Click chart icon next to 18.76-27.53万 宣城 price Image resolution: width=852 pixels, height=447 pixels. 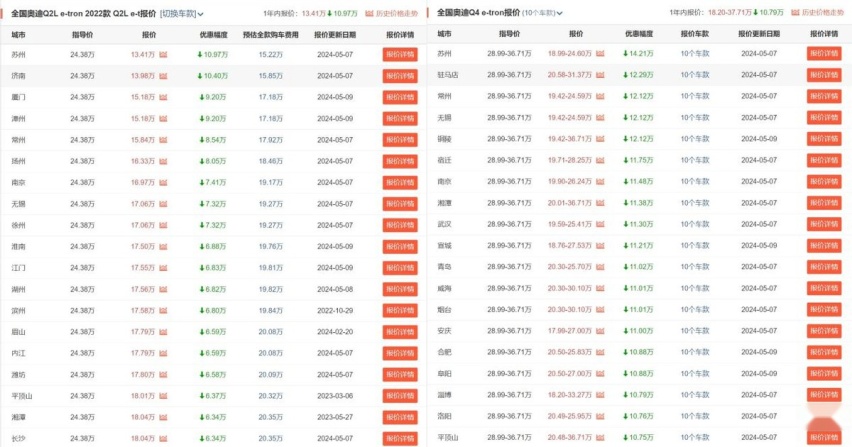tap(600, 245)
